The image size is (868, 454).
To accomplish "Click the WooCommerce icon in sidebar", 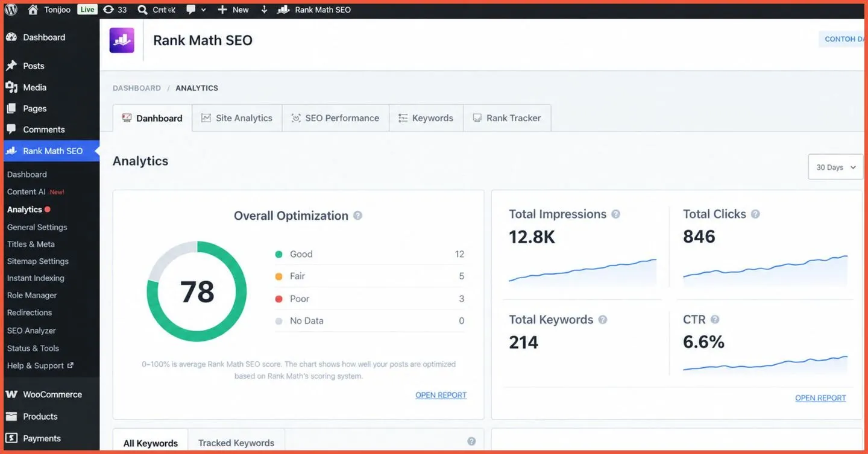I will (x=11, y=394).
